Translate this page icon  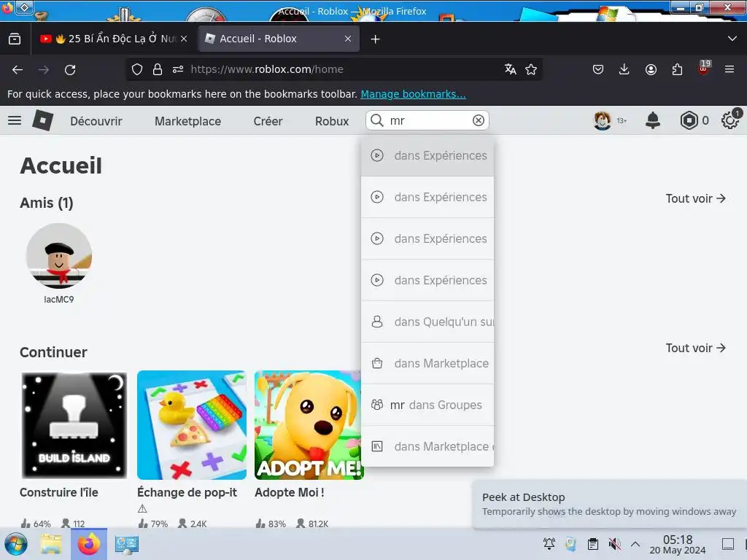click(510, 69)
